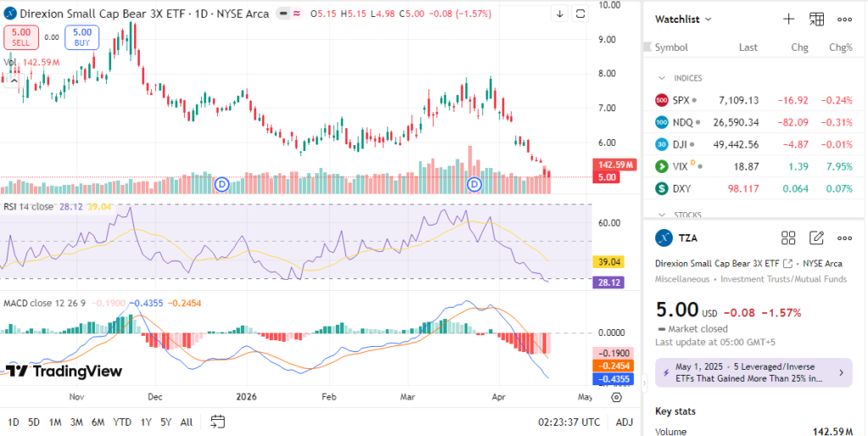Open the go-to-date calendar icon

(x=218, y=422)
